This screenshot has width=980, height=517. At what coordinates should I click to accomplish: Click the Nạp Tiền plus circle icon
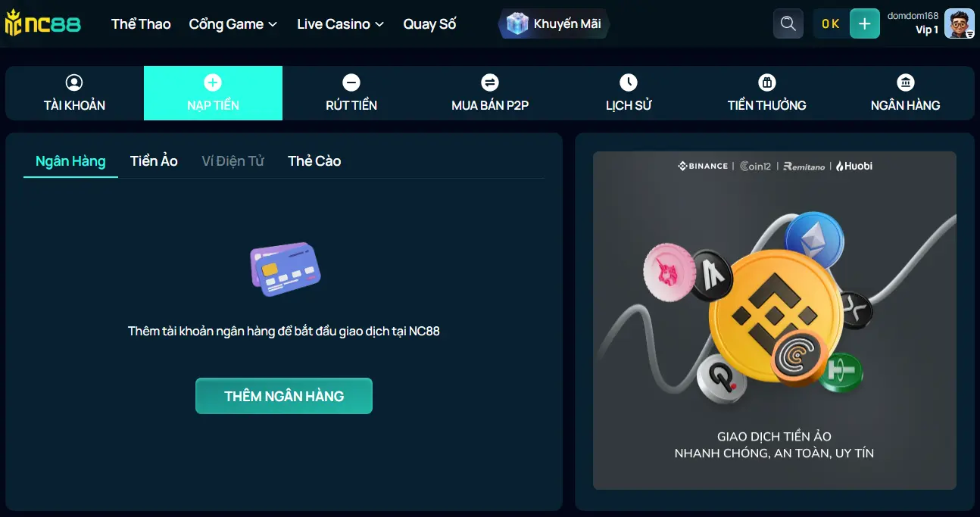click(x=213, y=83)
